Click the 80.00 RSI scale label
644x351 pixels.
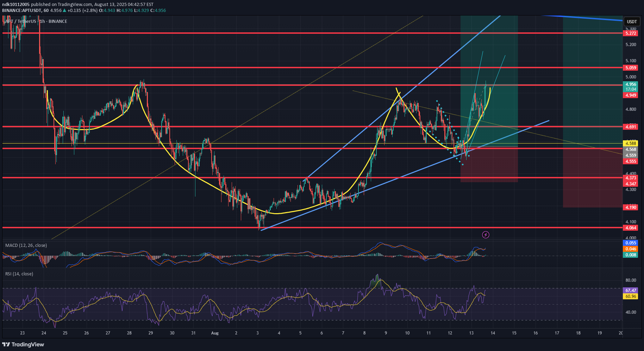(x=631, y=280)
